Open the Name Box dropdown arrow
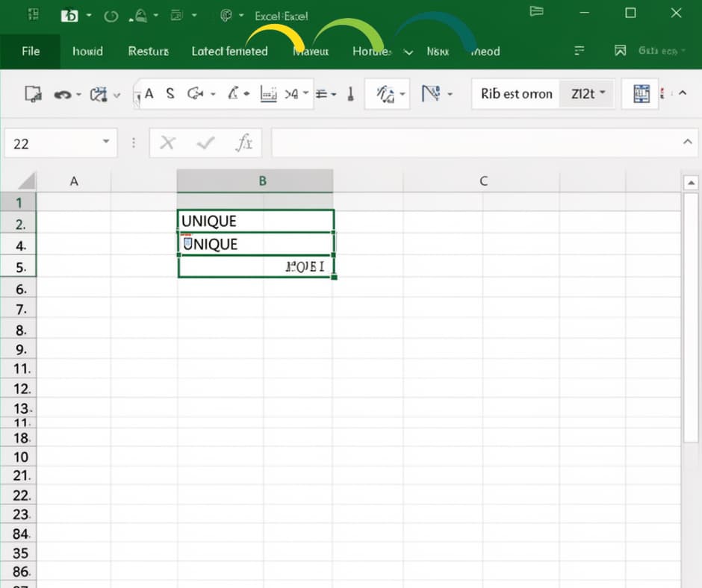 (x=106, y=142)
